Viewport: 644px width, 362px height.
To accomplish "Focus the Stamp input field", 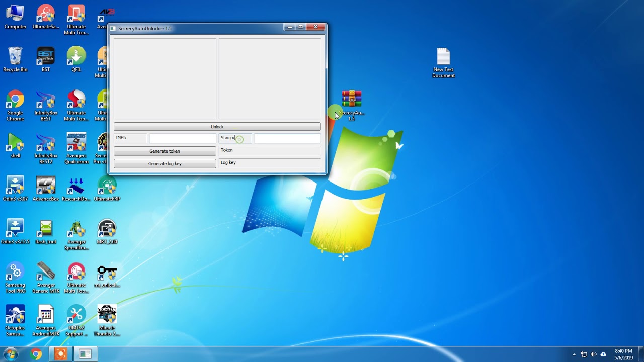I will pyautogui.click(x=287, y=138).
